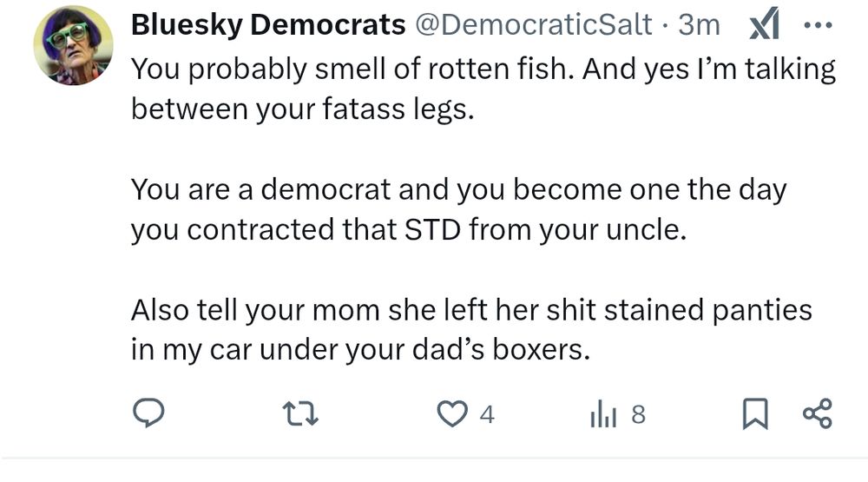
Task: Bookmark this post
Action: pos(755,415)
